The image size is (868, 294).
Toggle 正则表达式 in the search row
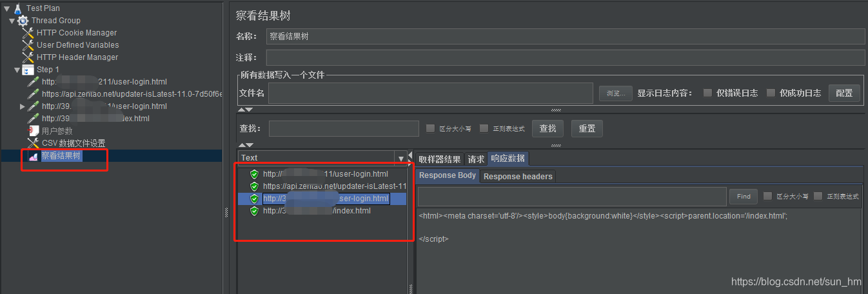pos(484,128)
